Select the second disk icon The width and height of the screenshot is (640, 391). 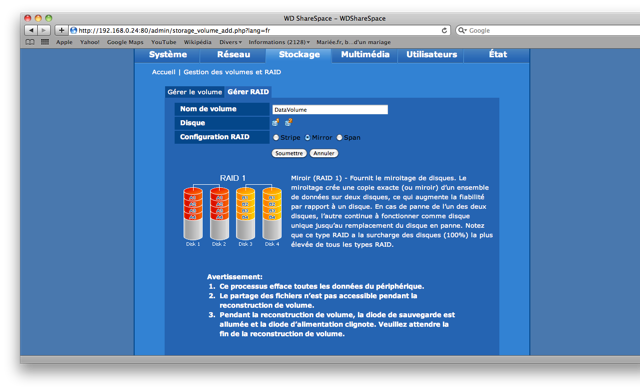tap(289, 122)
